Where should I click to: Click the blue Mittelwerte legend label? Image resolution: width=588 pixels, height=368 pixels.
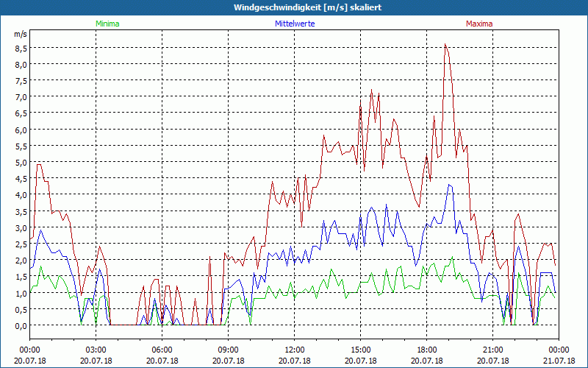295,24
